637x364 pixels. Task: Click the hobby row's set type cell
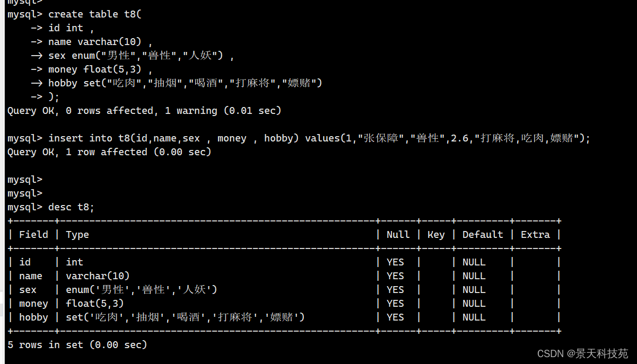(x=185, y=317)
